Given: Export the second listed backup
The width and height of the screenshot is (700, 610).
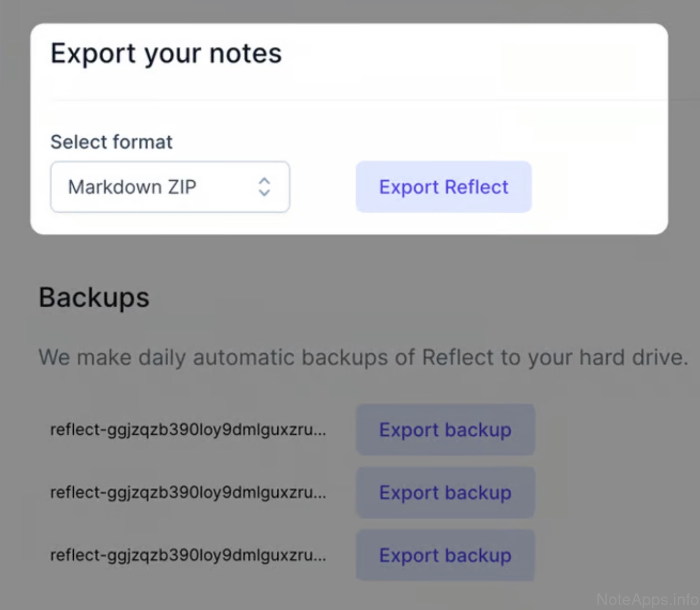Looking at the screenshot, I should tap(445, 493).
